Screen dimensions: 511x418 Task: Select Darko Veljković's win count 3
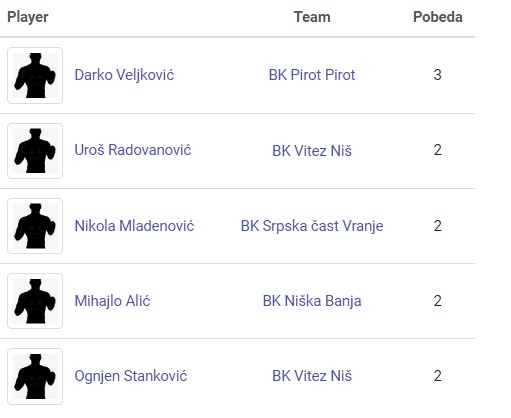[x=438, y=75]
